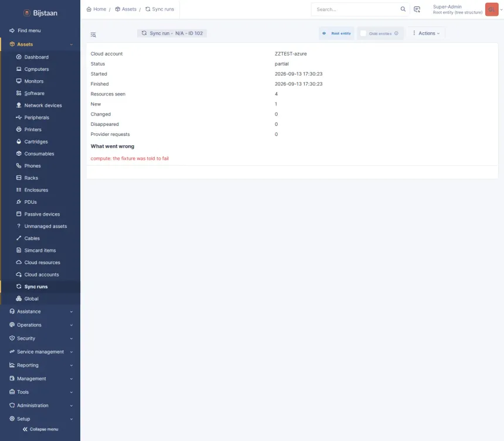The width and height of the screenshot is (504, 441).
Task: Click the Computers laptop icon
Action: tap(19, 69)
